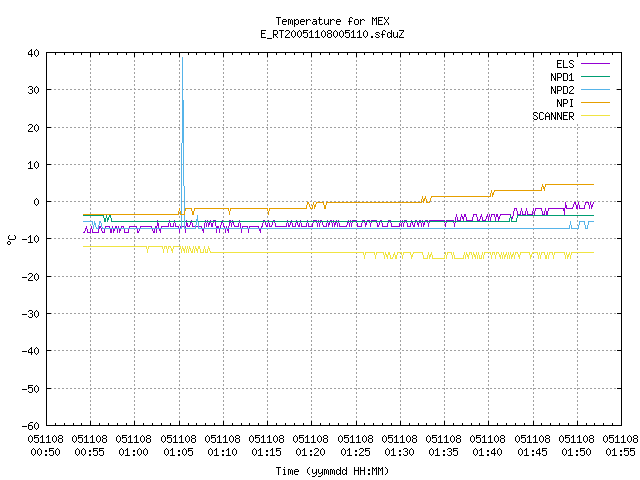Click the x-axis tick label 01:15
Viewport: 640px width, 480px height.
[x=267, y=452]
